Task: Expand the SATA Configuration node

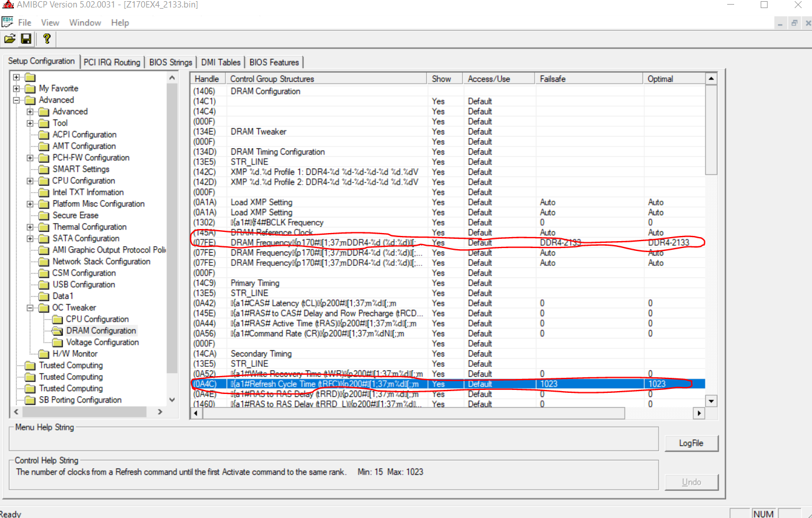Action: [x=30, y=239]
